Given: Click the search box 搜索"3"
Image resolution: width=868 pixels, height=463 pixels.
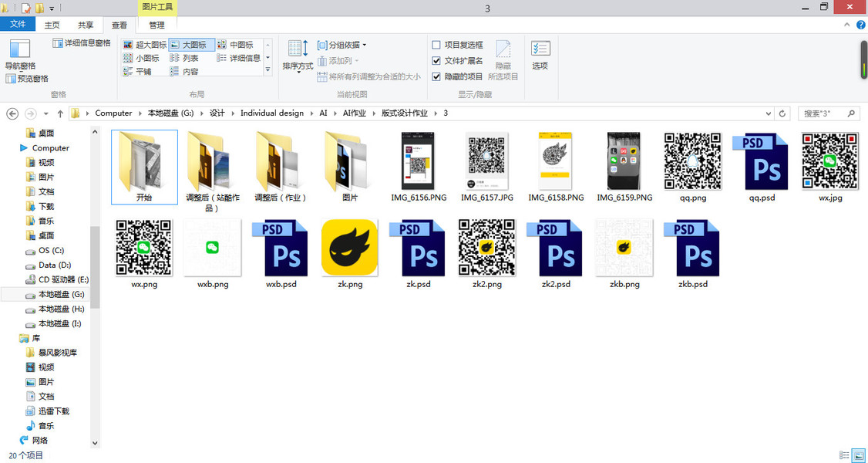Looking at the screenshot, I should (829, 113).
